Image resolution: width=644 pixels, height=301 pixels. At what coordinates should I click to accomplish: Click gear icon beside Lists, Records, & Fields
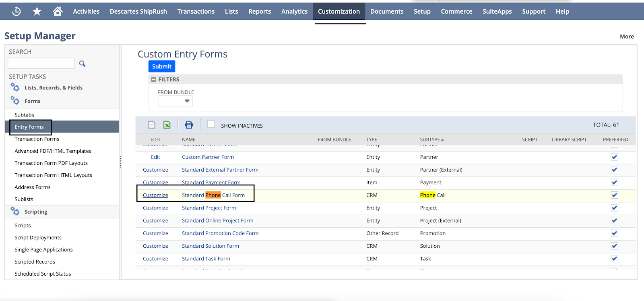pyautogui.click(x=15, y=87)
